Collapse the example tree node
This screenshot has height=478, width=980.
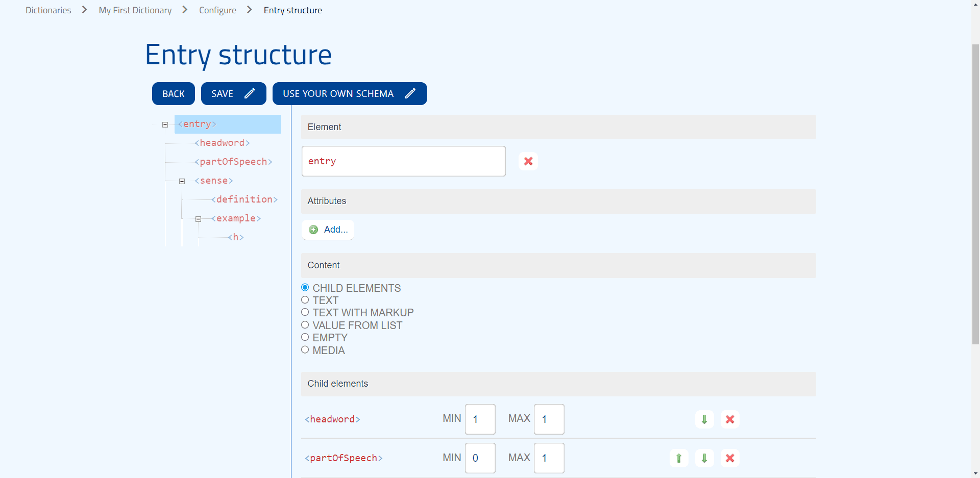coord(198,219)
